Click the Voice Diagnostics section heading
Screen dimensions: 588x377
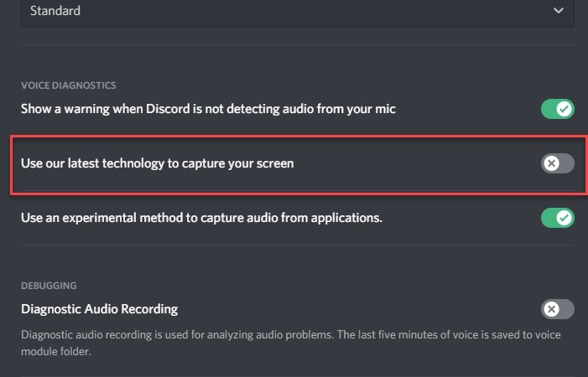tap(68, 85)
